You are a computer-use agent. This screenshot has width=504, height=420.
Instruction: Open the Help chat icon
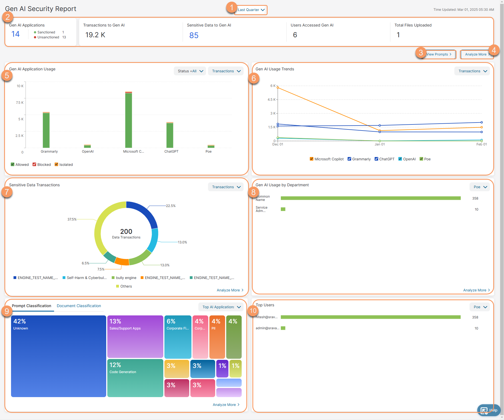point(488,410)
